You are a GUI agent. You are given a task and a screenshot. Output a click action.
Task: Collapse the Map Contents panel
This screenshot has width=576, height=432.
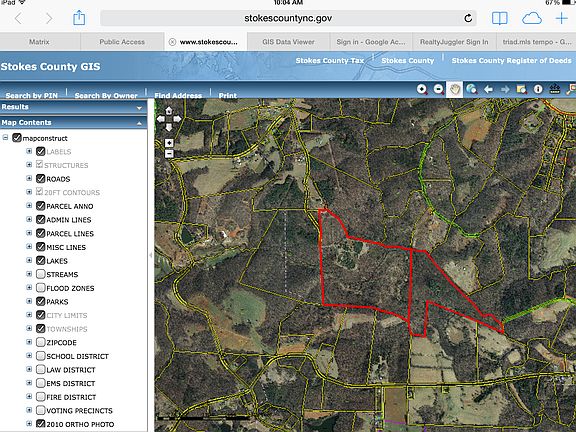(x=139, y=123)
